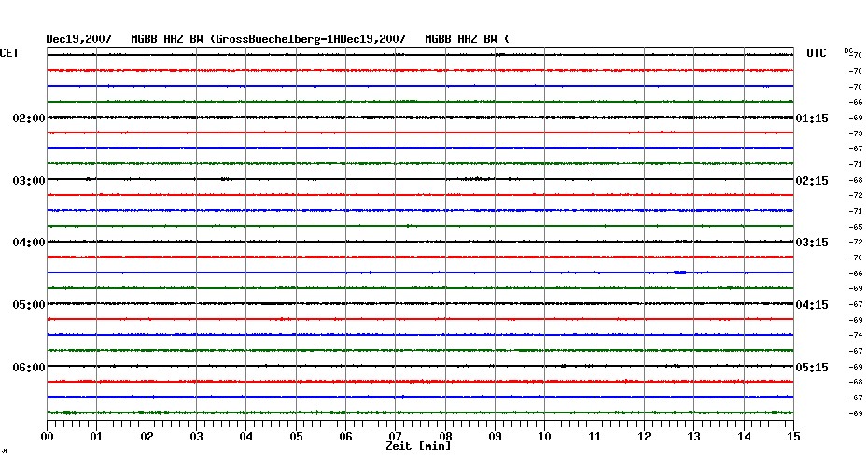The width and height of the screenshot is (868, 461).
Task: Click the 09 minute axis label
Action: 495,437
